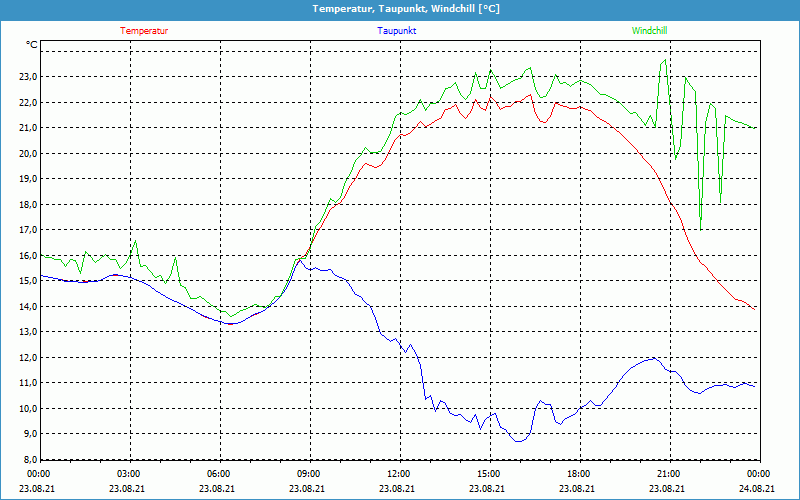Click the 10,0 y-axis value
Screen dimensions: 800x500
coord(29,408)
